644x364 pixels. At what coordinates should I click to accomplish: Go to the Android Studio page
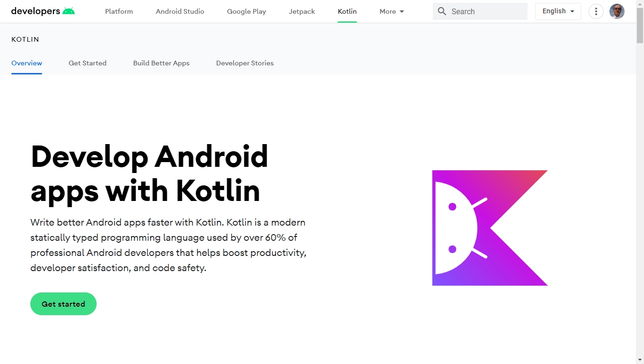tap(180, 11)
